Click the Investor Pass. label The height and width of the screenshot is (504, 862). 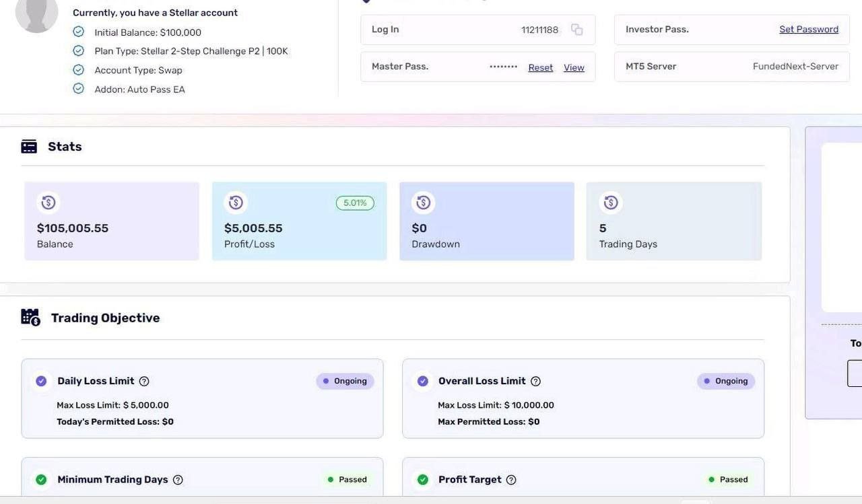point(657,30)
